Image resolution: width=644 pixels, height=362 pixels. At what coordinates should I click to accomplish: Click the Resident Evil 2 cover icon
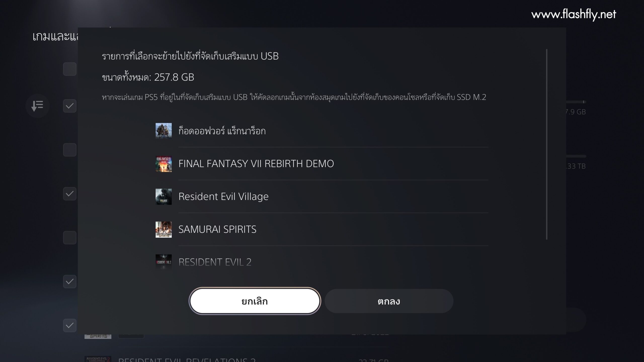coord(164,262)
